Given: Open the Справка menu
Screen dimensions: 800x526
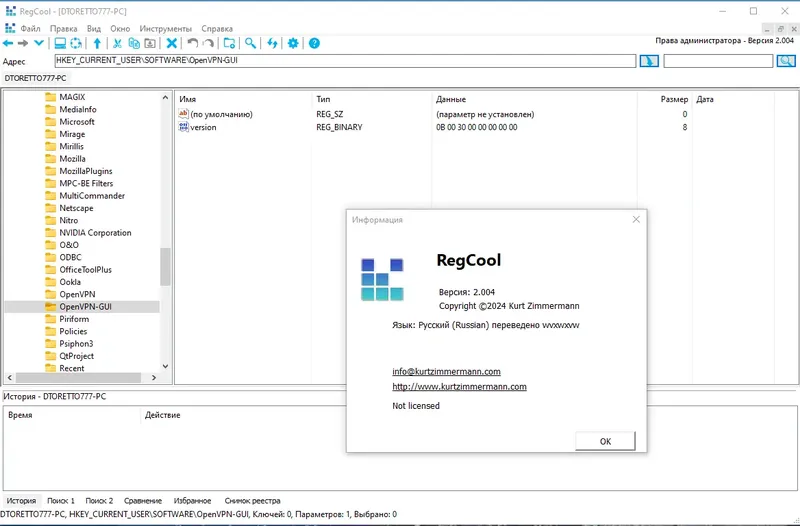Looking at the screenshot, I should [x=217, y=29].
